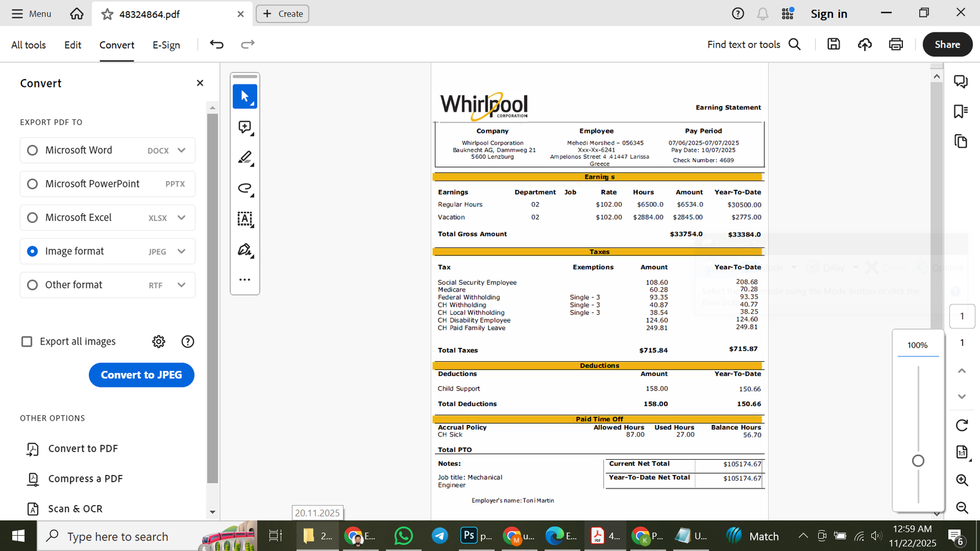Open the Bookmarks panel

tap(960, 111)
